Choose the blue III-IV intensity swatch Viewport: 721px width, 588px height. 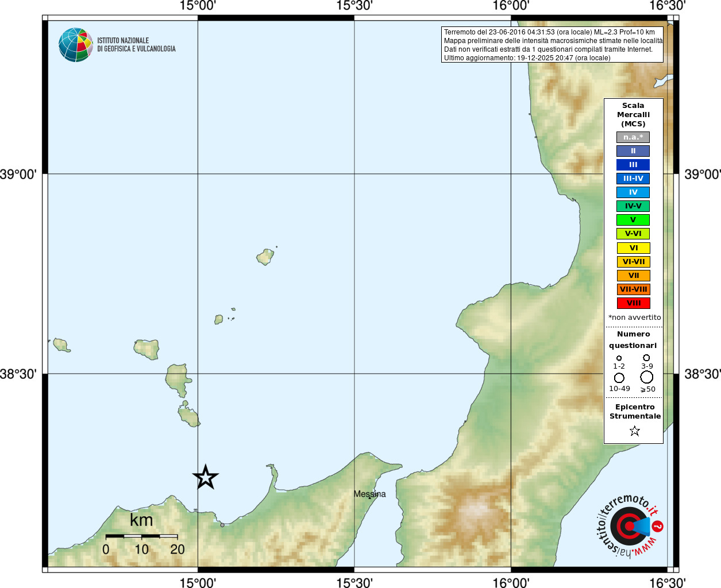pyautogui.click(x=633, y=179)
